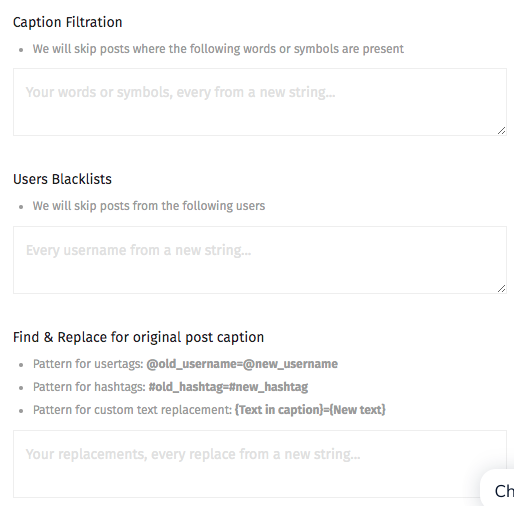
Task: Click the hint about skipping posts with words or symbols
Action: tap(218, 49)
